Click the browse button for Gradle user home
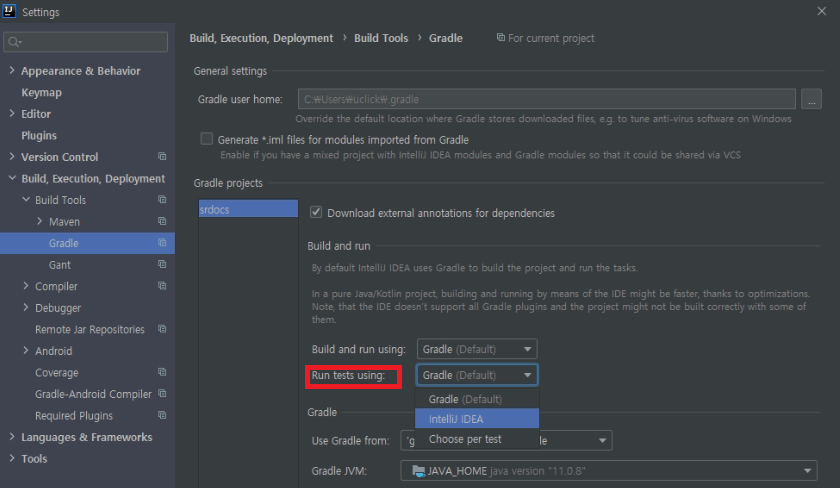The image size is (840, 488). pos(811,99)
